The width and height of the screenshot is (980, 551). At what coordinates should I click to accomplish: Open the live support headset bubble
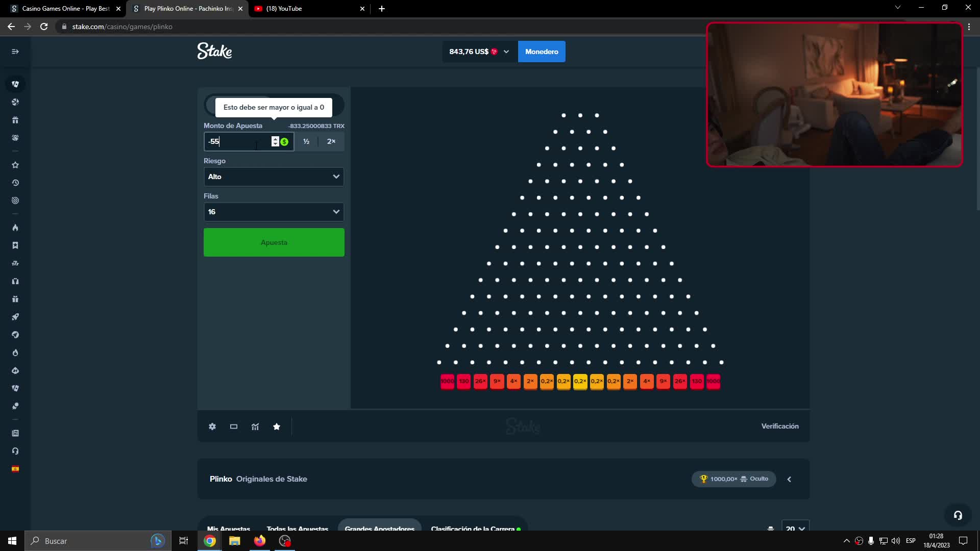(958, 515)
